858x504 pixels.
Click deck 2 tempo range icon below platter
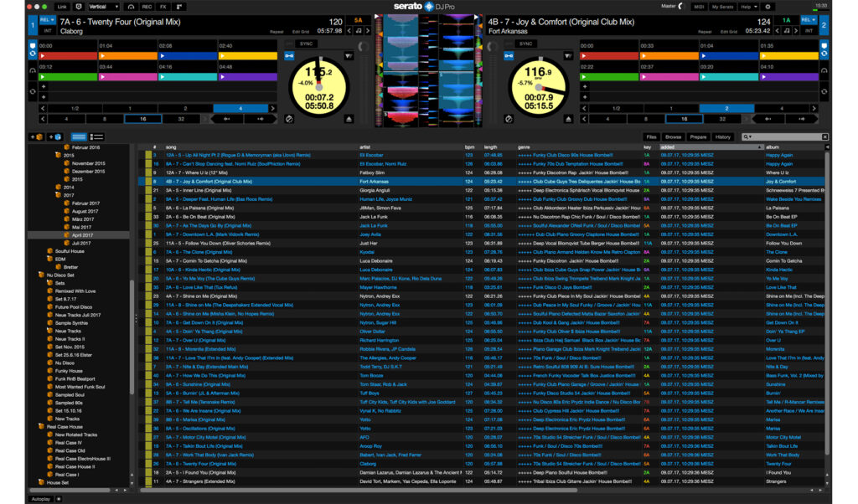point(509,119)
